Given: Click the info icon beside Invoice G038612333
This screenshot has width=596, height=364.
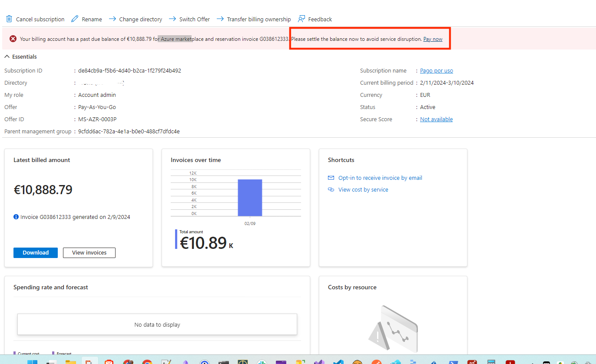Looking at the screenshot, I should tap(16, 217).
